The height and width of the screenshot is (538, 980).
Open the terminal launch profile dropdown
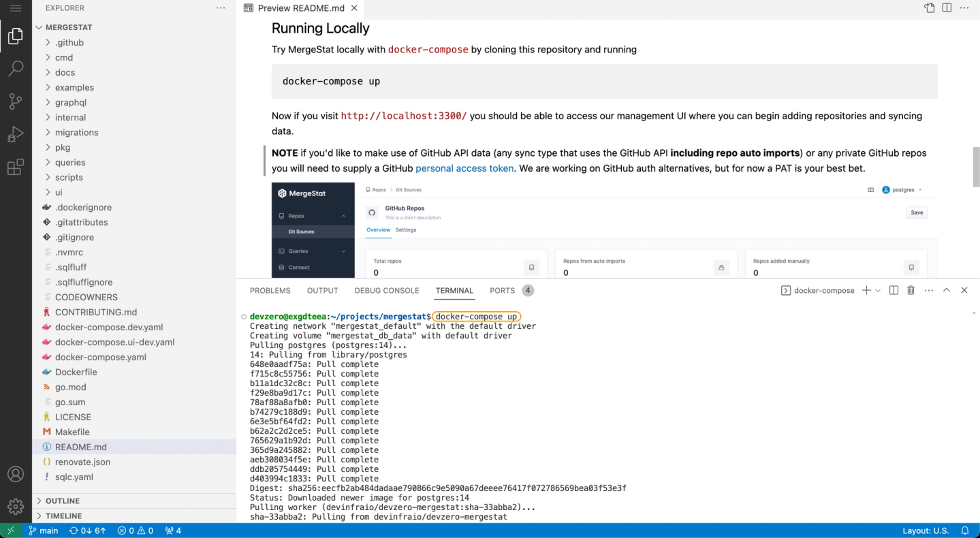(x=878, y=290)
